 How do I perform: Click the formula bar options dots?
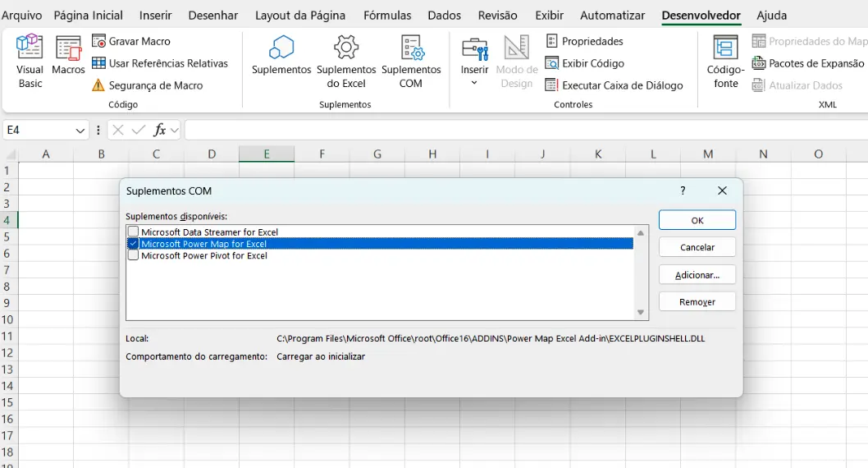click(x=98, y=131)
